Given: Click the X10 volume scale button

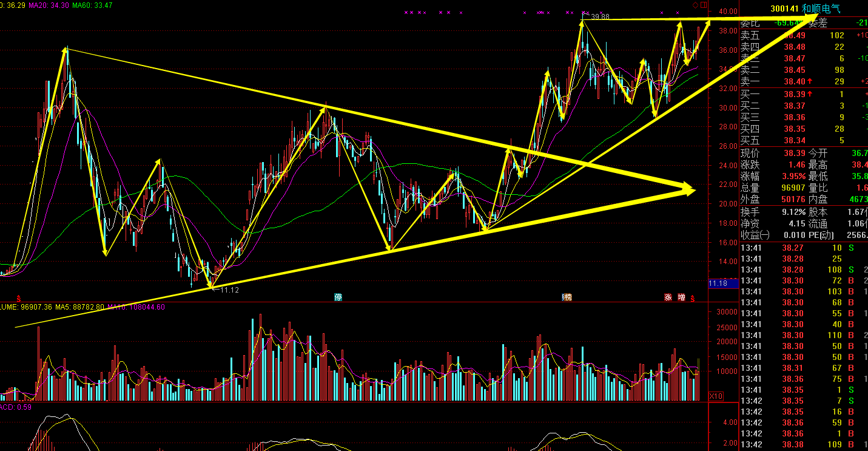Looking at the screenshot, I should tap(716, 396).
